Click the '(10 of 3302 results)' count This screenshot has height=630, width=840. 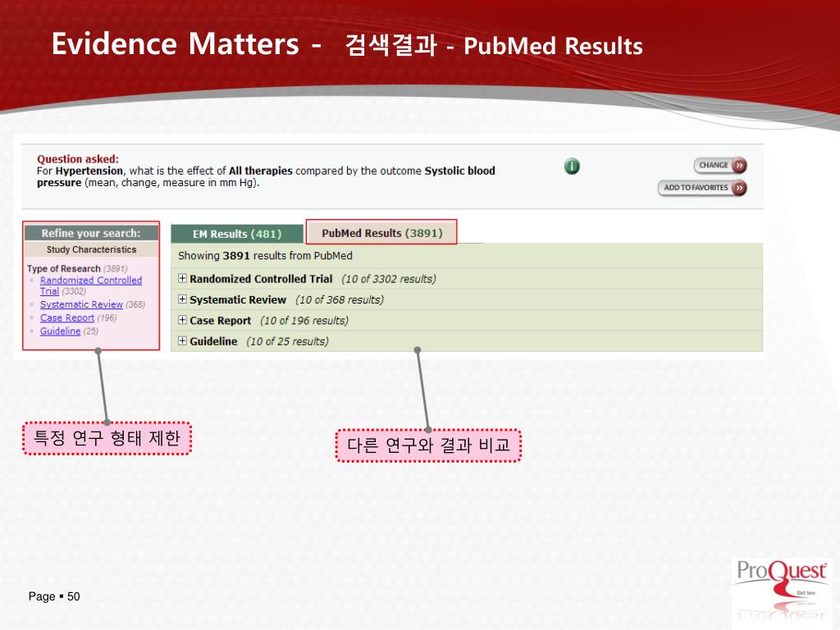point(389,279)
